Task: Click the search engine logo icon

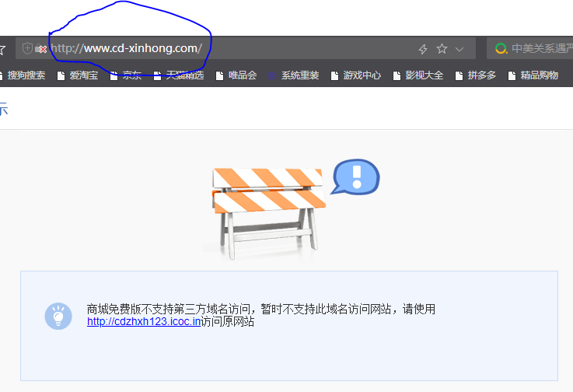Action: (x=501, y=48)
